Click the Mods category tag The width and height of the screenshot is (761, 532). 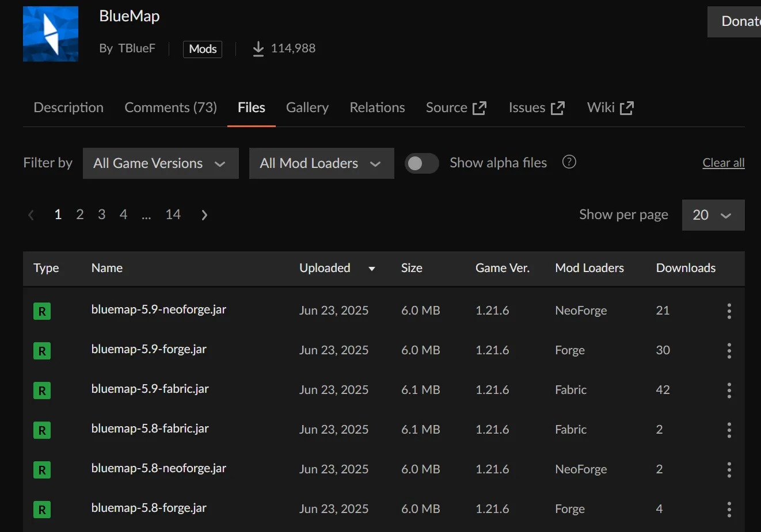click(x=203, y=49)
